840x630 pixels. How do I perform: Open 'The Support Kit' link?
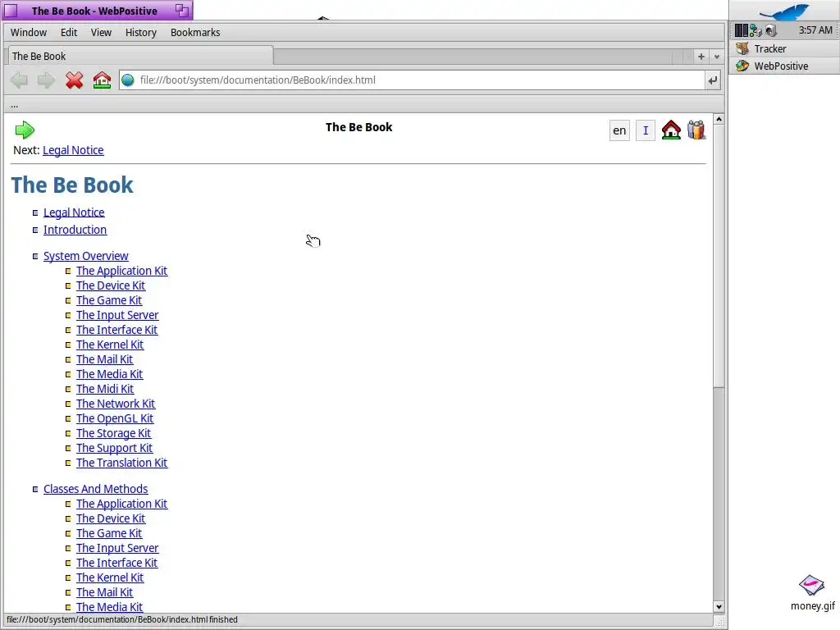point(114,448)
